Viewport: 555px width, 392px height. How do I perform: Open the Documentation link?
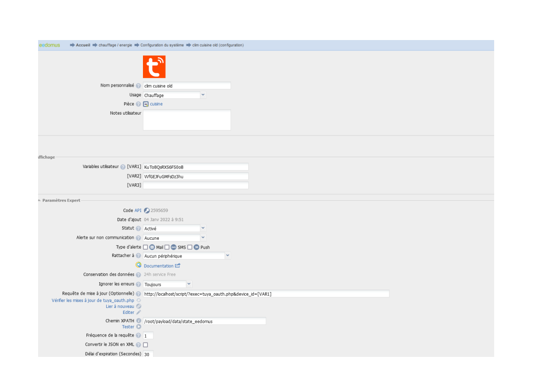click(x=159, y=265)
